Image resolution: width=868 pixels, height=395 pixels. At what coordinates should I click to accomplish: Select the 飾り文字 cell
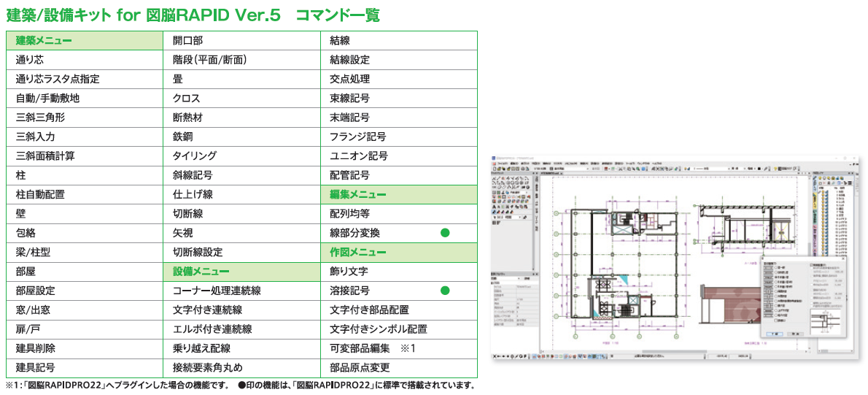click(x=398, y=272)
